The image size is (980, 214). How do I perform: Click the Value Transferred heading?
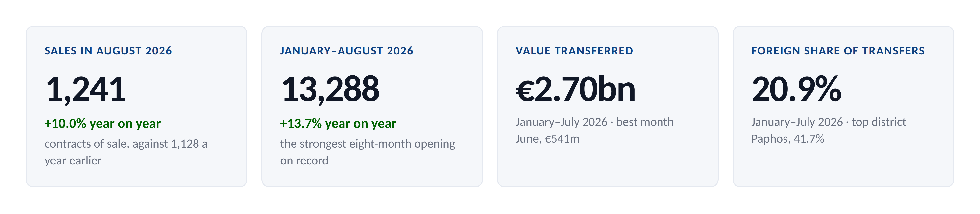(574, 51)
